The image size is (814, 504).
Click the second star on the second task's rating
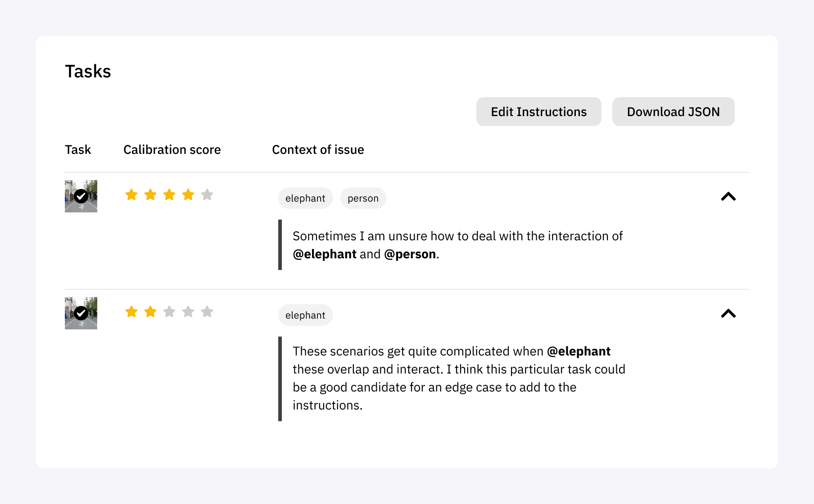pos(150,311)
